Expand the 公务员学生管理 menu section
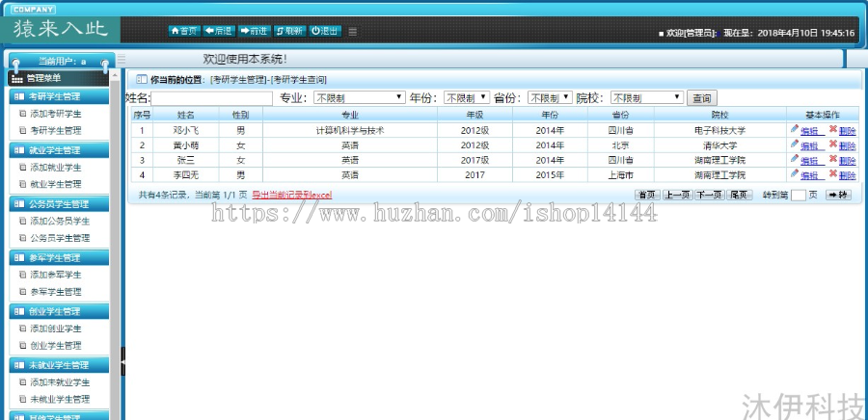The image size is (868, 420). click(x=59, y=204)
